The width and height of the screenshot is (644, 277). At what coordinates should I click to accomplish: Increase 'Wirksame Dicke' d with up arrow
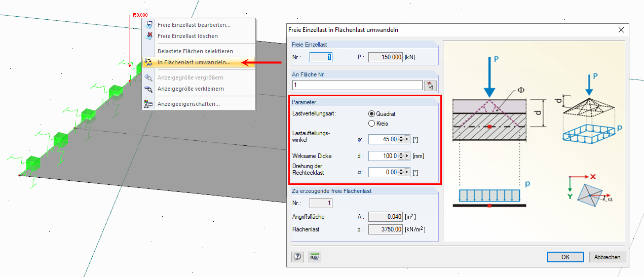tap(401, 154)
